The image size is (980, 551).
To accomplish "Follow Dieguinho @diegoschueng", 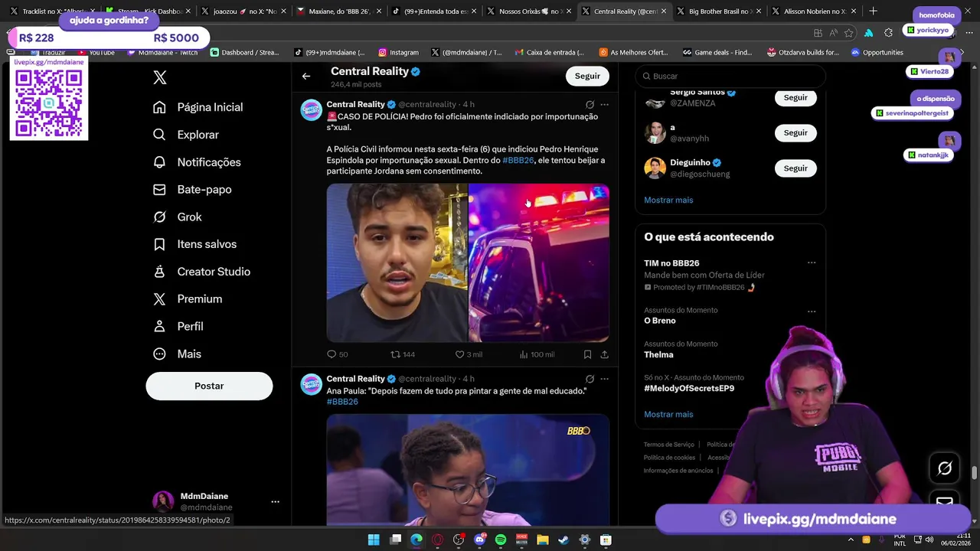I will [795, 168].
